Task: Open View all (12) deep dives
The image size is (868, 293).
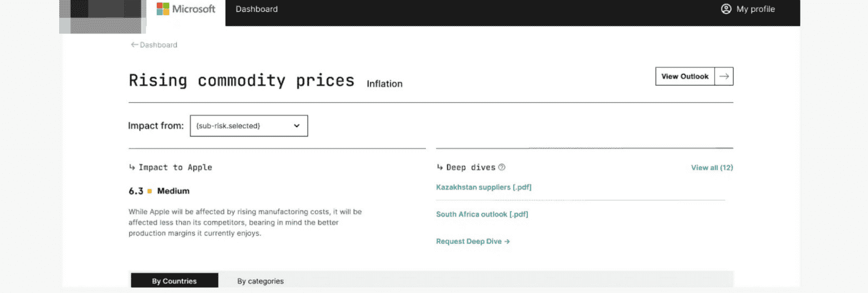Action: pos(712,168)
